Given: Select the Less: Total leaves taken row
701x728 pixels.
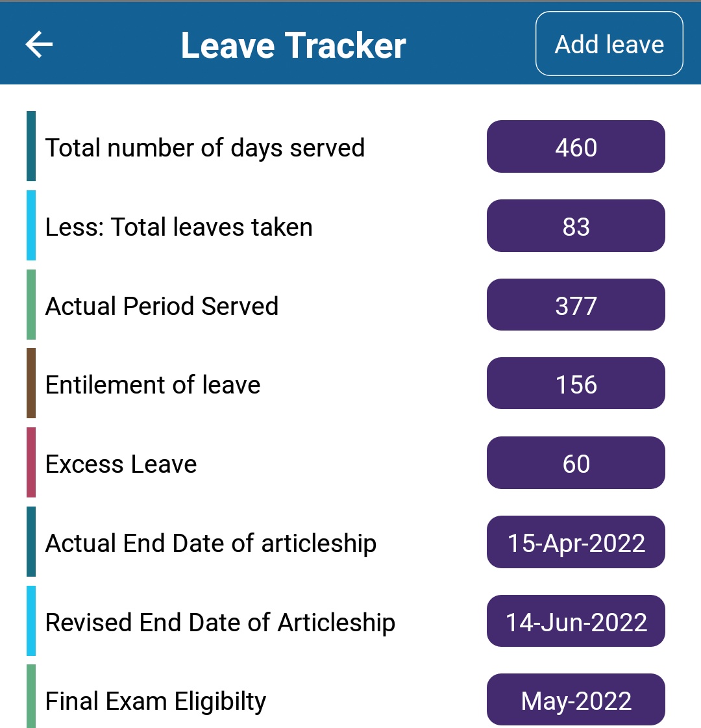Looking at the screenshot, I should pos(179,227).
